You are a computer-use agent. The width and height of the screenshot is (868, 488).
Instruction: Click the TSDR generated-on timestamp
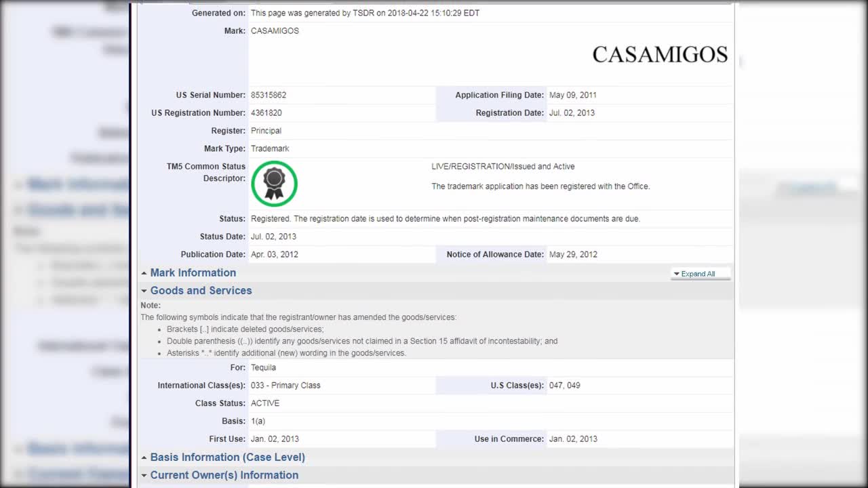(x=365, y=13)
